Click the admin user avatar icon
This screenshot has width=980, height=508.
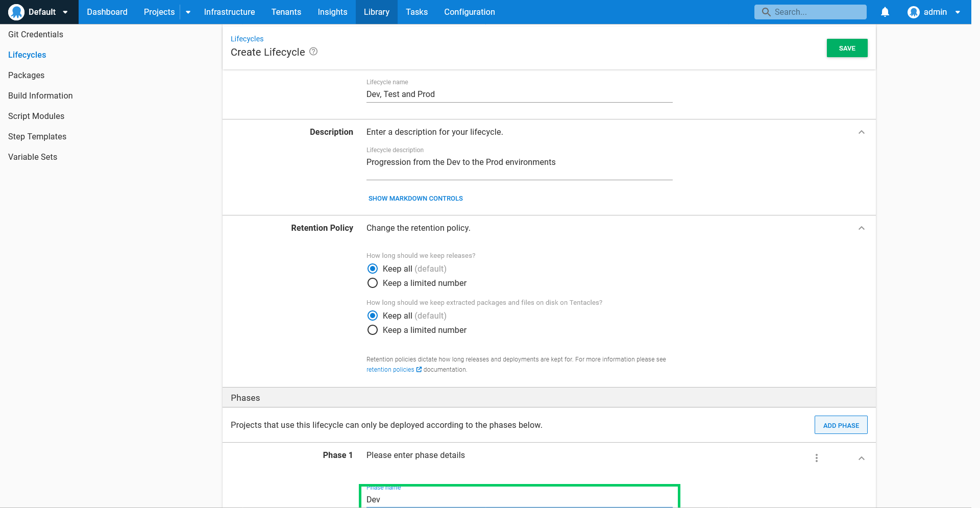point(914,12)
